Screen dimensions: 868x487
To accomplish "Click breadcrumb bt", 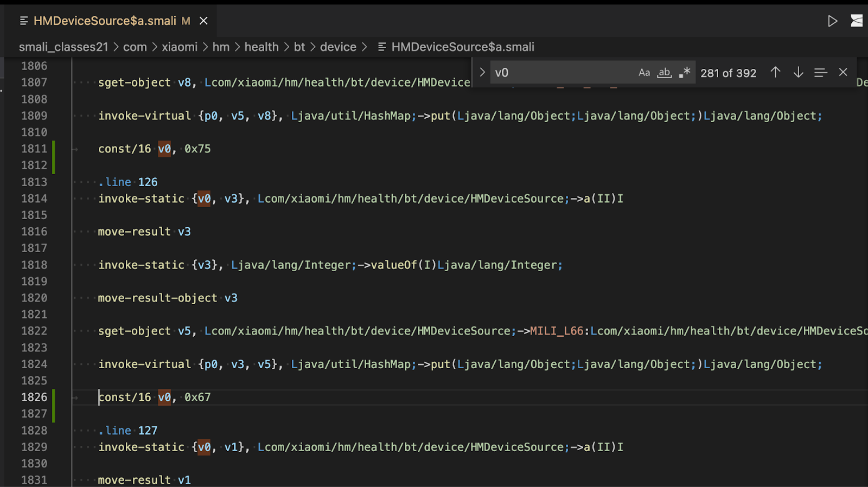I will point(299,47).
